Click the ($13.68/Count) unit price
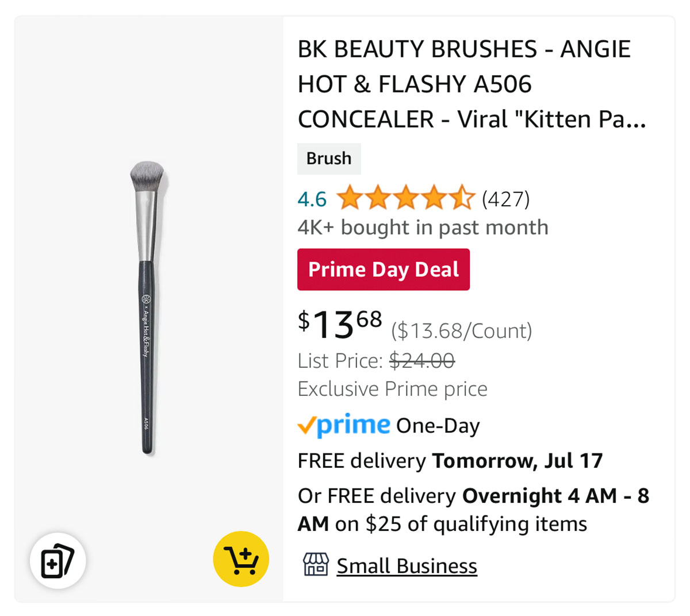This screenshot has height=616, width=690. [x=462, y=331]
